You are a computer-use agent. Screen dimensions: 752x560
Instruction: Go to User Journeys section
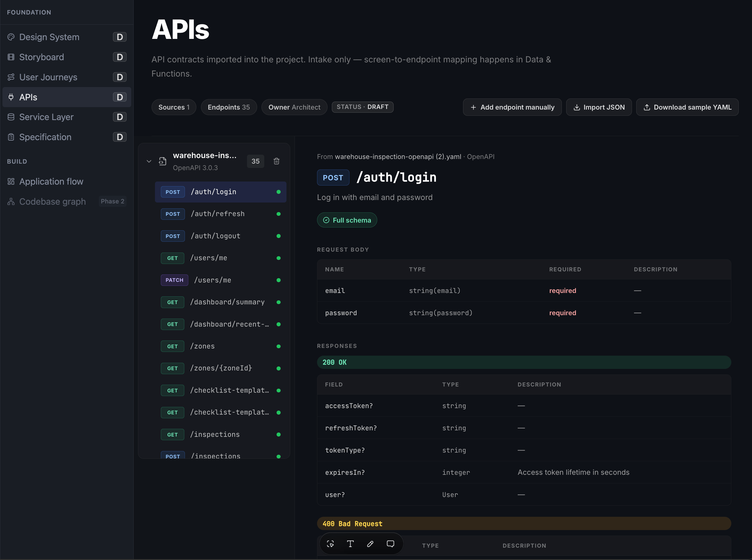67,77
